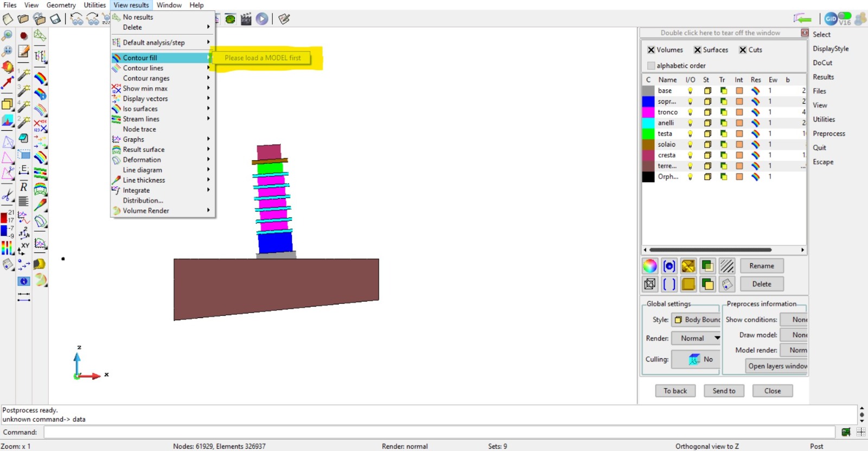This screenshot has height=451, width=868.
Task: Click the open folder toolbar icon
Action: (23, 19)
